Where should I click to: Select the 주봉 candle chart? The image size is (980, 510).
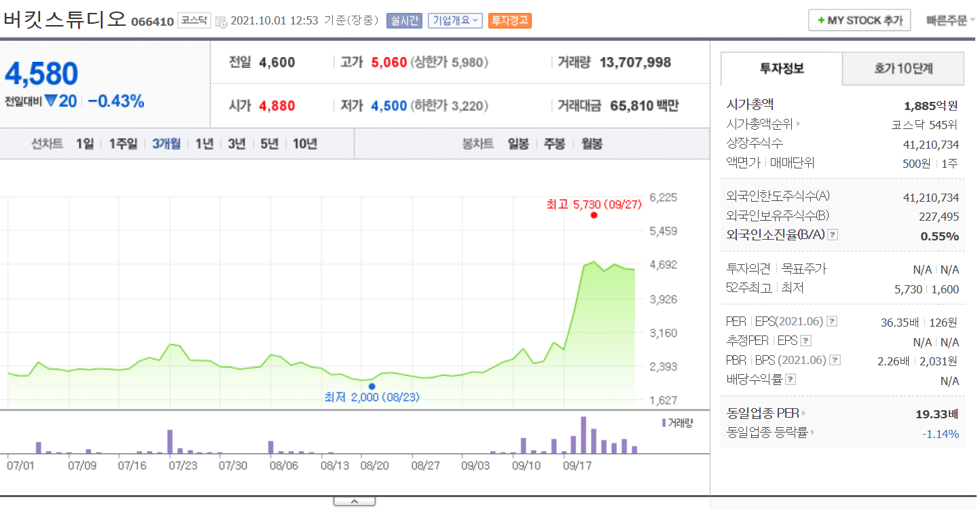point(555,144)
